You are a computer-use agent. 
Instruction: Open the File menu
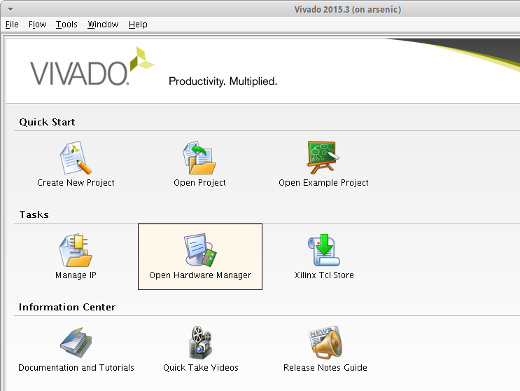pyautogui.click(x=12, y=24)
